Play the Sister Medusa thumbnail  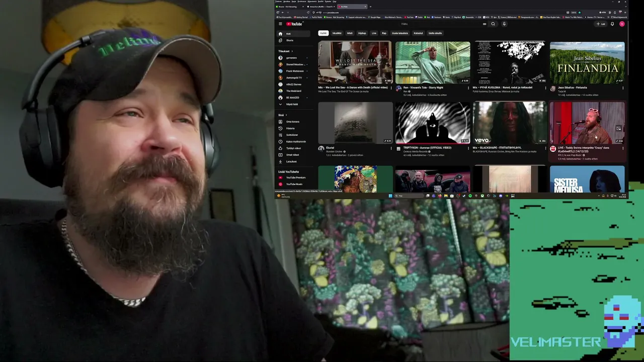[587, 179]
